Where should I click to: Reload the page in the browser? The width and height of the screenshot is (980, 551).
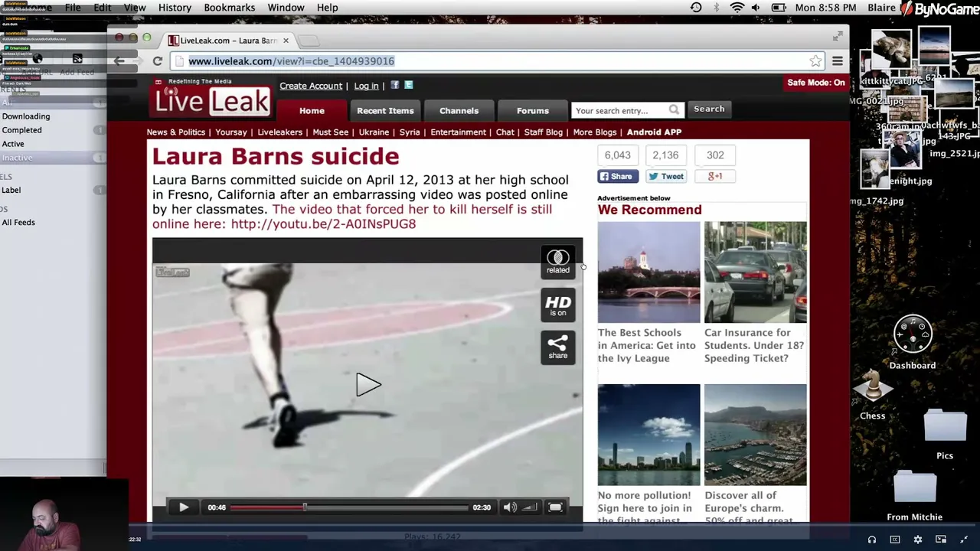(157, 61)
